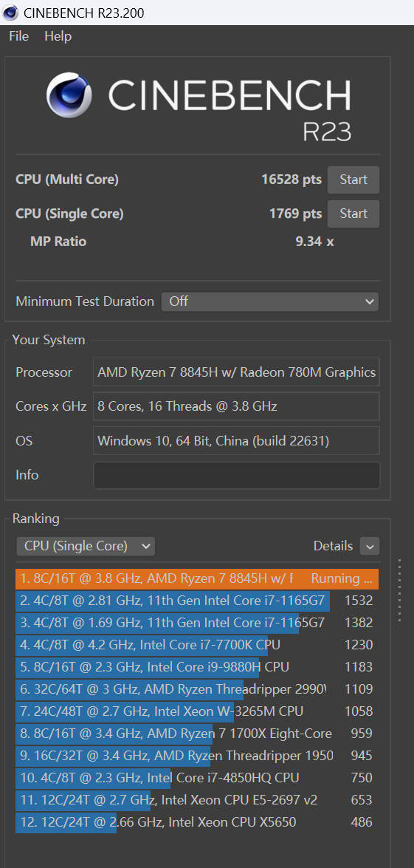Click the Processor name field
The image size is (414, 868).
(x=237, y=372)
